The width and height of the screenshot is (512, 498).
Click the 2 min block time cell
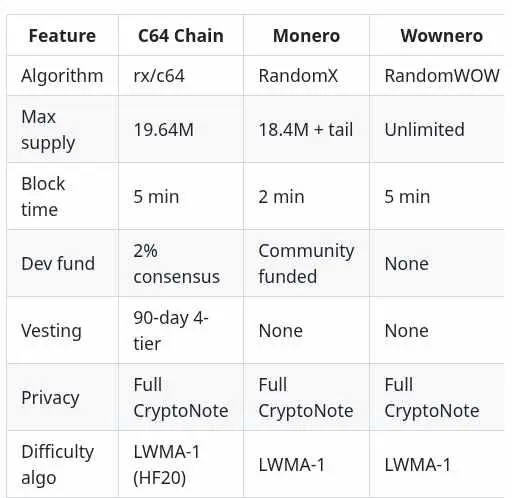pyautogui.click(x=306, y=197)
